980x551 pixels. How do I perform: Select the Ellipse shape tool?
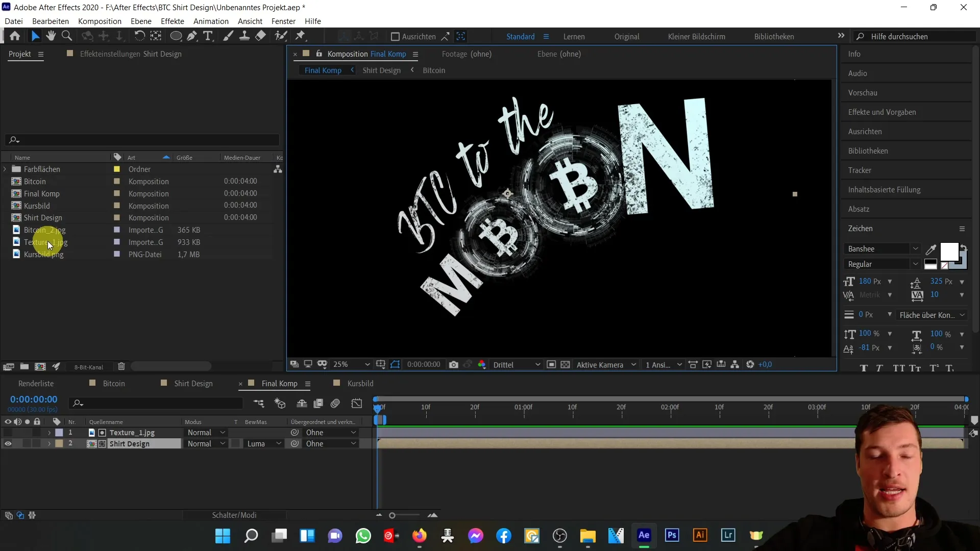point(176,36)
